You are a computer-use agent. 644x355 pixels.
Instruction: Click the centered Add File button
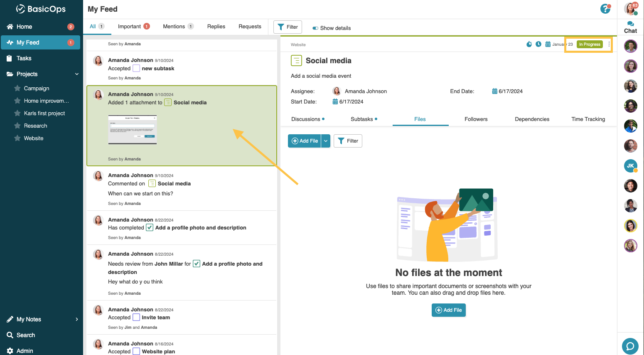point(449,310)
